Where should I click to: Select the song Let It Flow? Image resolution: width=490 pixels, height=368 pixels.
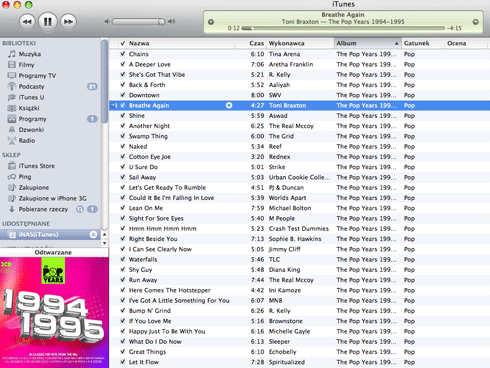144,362
